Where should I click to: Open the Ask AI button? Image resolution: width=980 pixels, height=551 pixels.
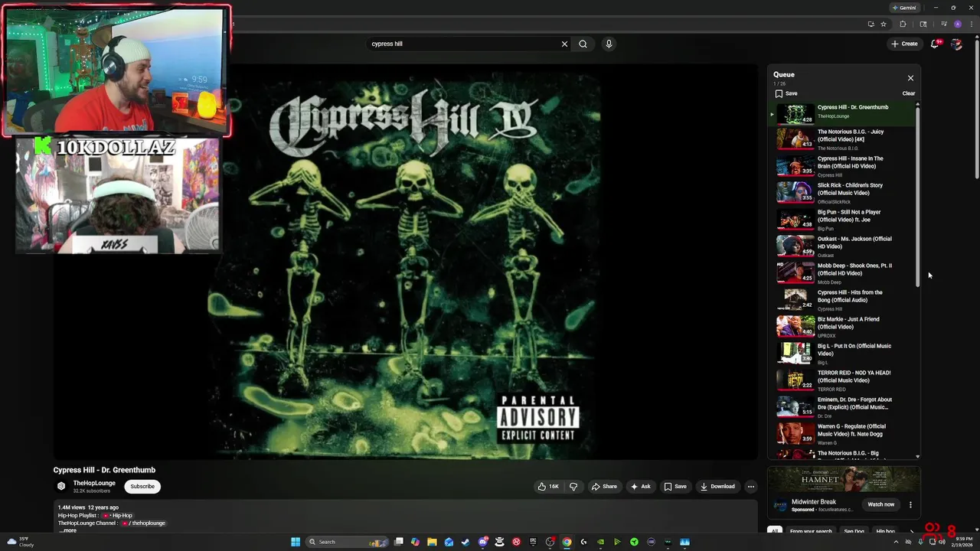coord(640,487)
